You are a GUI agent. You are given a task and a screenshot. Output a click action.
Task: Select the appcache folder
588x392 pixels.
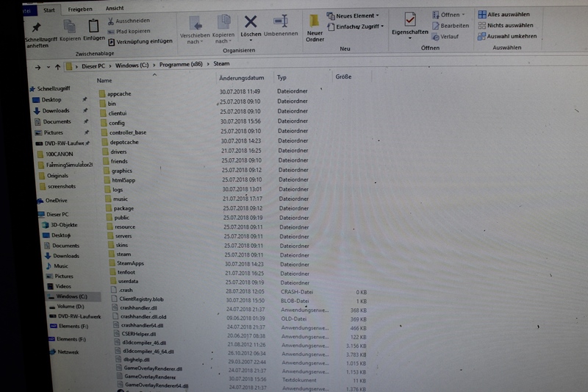click(x=115, y=94)
